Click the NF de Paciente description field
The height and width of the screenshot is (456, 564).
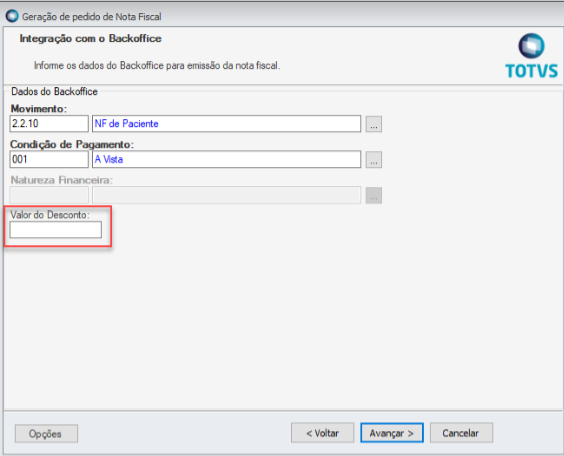227,124
